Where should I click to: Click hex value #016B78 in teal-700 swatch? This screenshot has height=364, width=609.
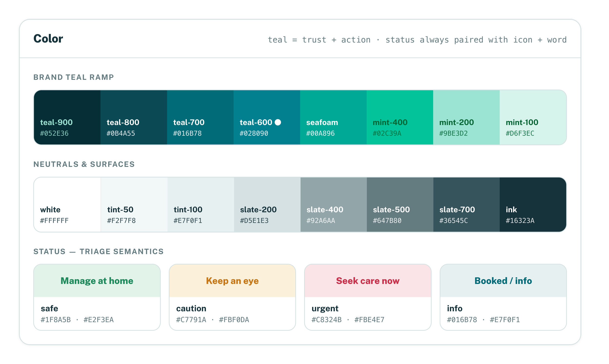click(x=187, y=133)
